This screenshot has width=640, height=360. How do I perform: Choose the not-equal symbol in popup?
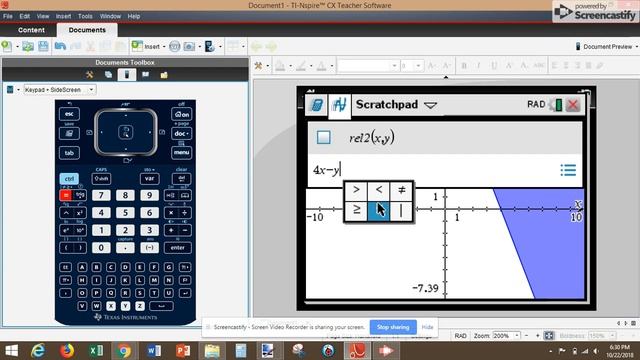point(401,190)
